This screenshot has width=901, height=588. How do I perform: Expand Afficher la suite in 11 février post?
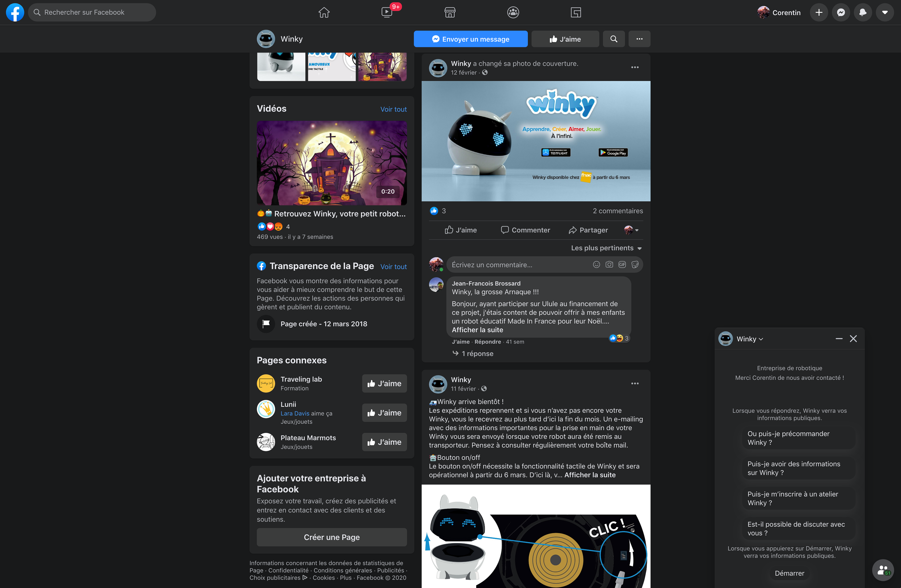(x=590, y=475)
